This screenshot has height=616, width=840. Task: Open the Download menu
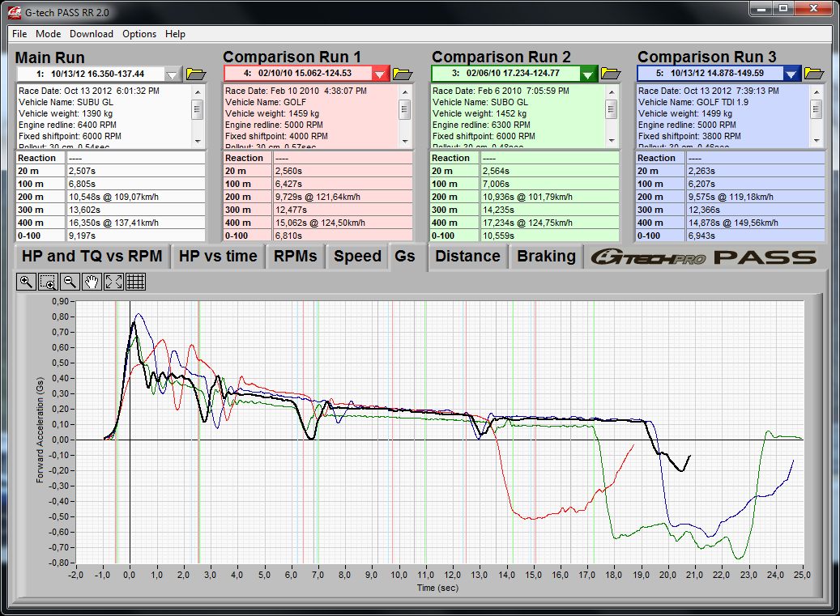click(91, 34)
